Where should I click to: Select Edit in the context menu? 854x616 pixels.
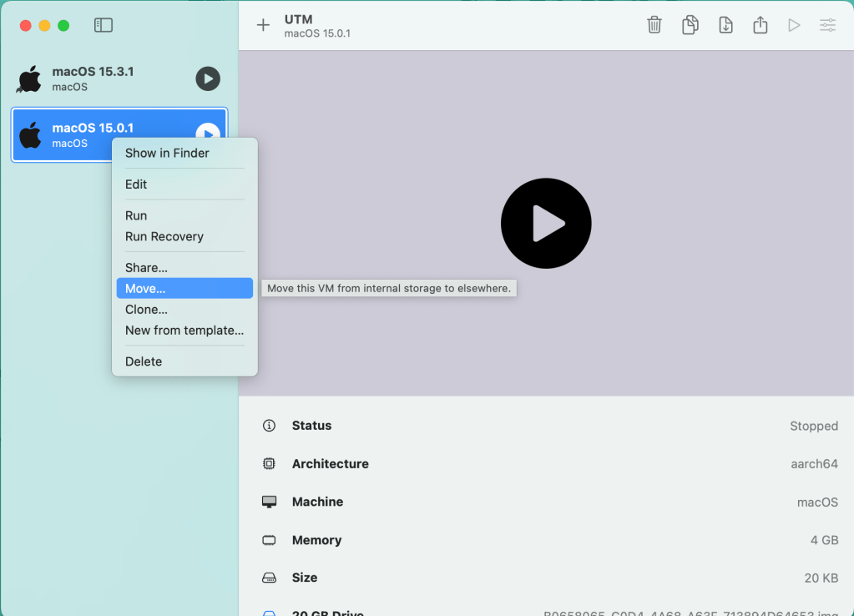point(136,184)
